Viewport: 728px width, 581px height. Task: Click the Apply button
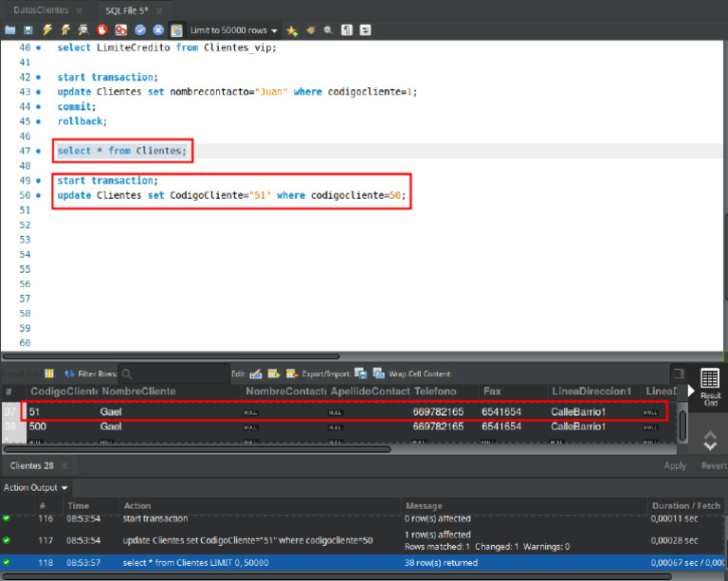coord(675,465)
